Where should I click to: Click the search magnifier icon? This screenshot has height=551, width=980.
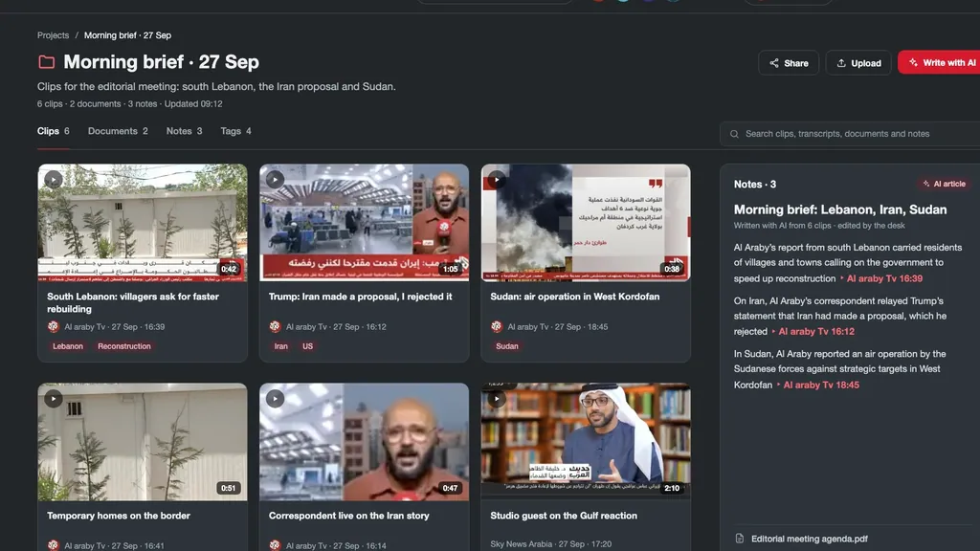(x=734, y=134)
